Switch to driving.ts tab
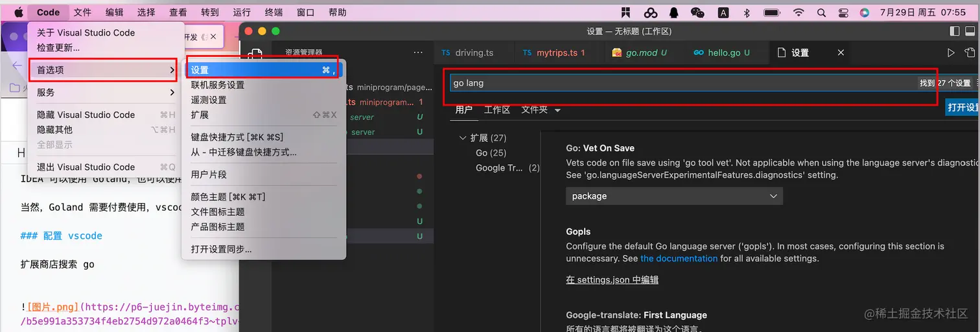The height and width of the screenshot is (332, 980). pos(474,53)
